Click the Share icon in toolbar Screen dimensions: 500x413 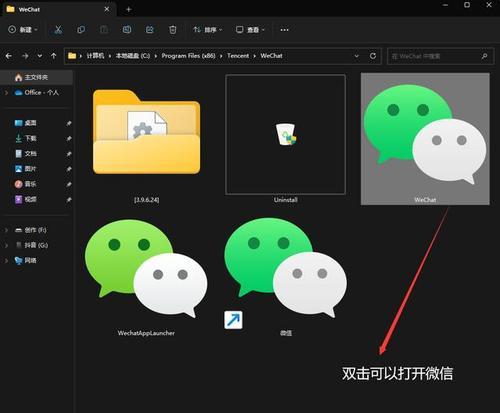point(150,30)
